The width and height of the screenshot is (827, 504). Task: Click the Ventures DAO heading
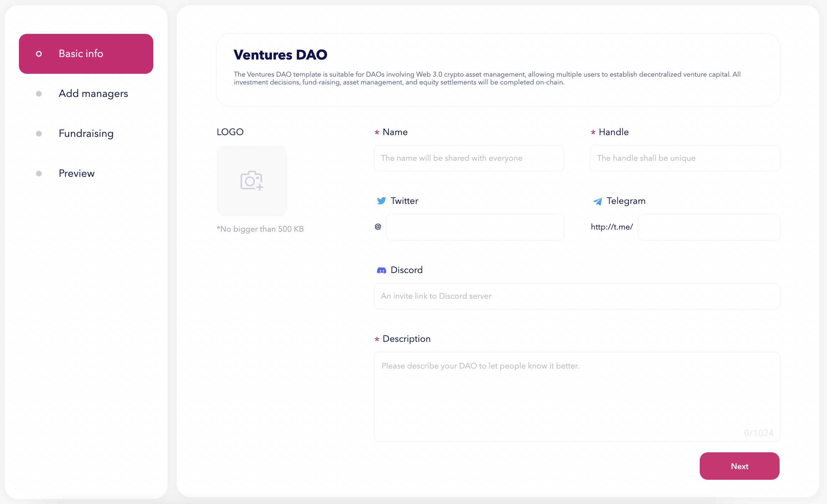pyautogui.click(x=280, y=55)
